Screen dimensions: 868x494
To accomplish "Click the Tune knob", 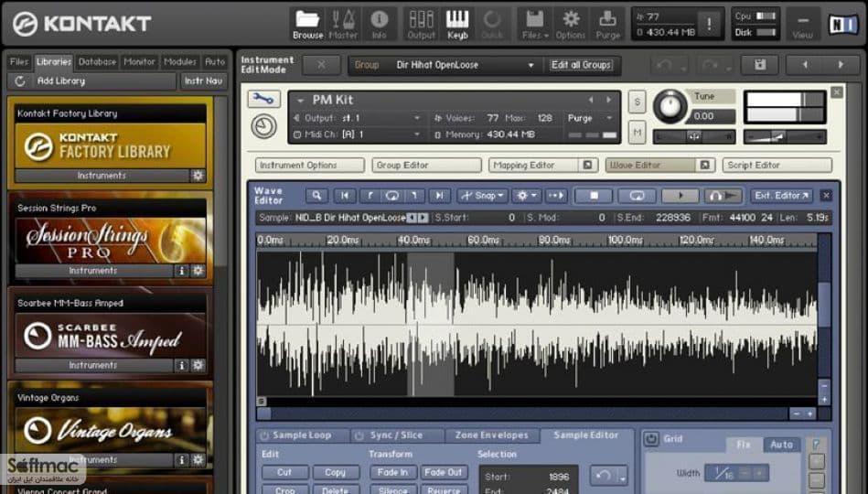I will [x=670, y=107].
